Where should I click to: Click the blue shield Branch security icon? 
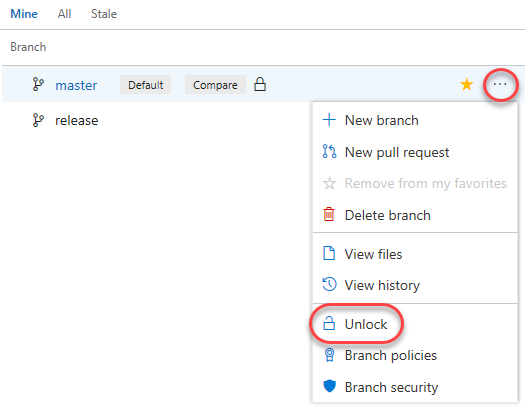point(329,386)
